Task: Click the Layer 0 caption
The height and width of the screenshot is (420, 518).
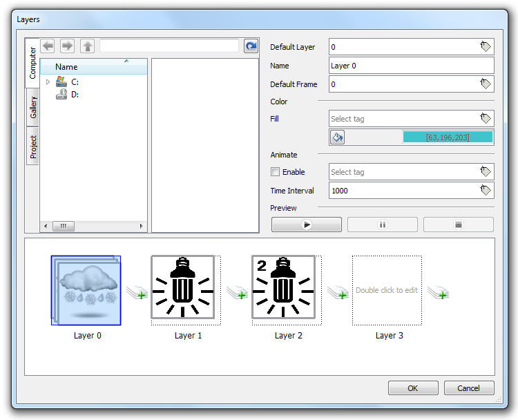Action: coord(88,336)
